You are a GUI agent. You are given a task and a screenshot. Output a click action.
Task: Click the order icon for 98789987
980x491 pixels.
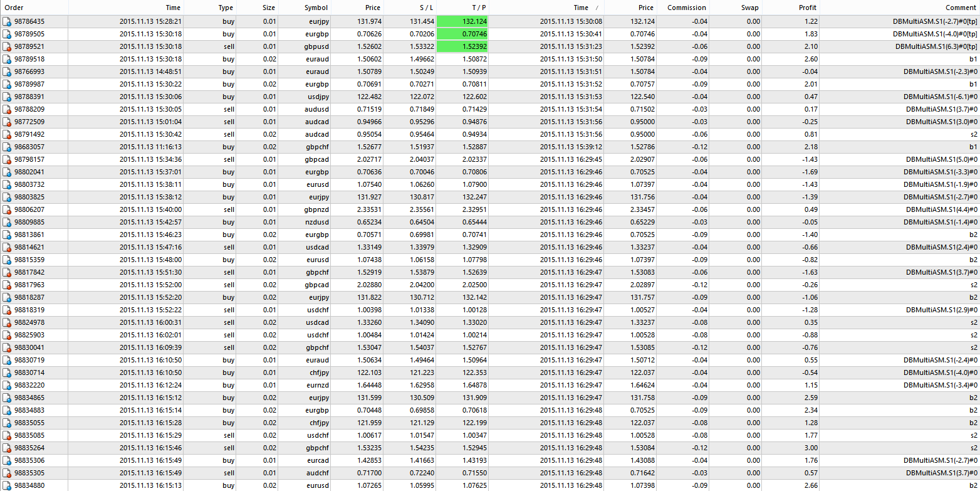(7, 84)
